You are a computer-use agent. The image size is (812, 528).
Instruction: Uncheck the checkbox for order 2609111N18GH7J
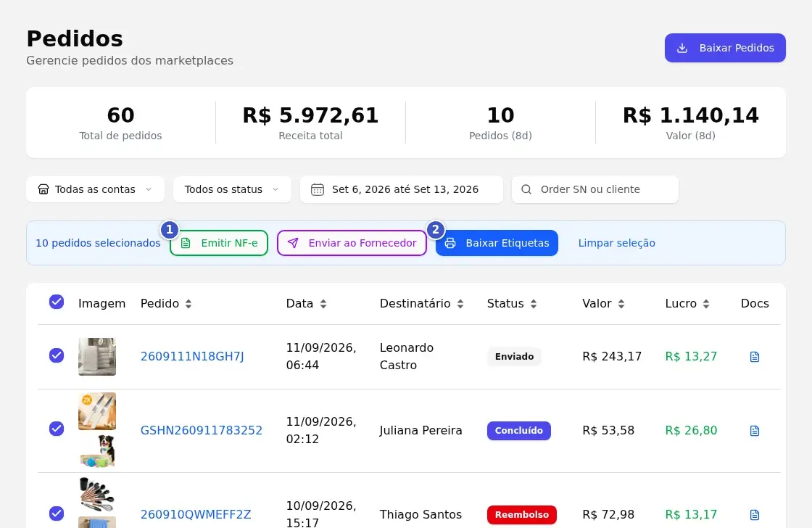(x=57, y=355)
